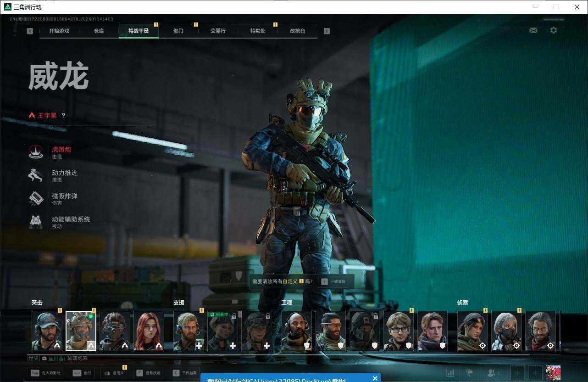Switch to the 仓库 tab

tap(99, 31)
